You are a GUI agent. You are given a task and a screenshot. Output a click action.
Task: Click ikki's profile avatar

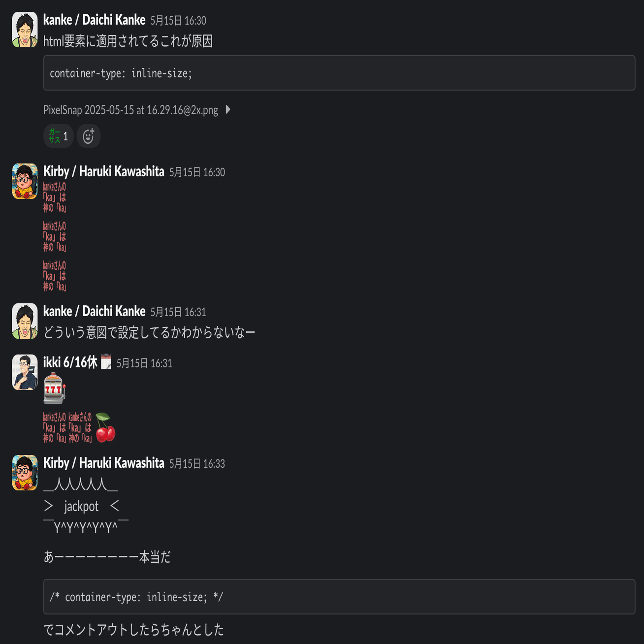tap(25, 372)
